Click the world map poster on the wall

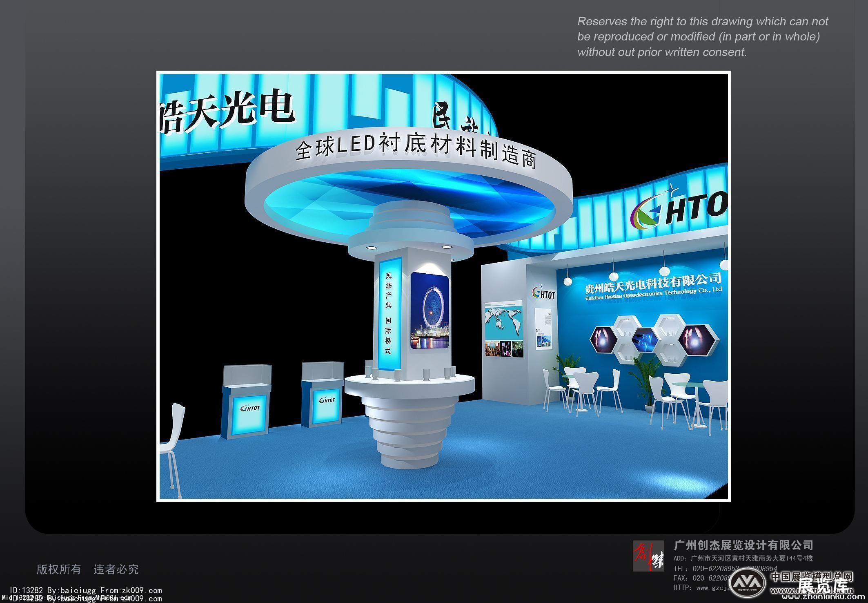tap(503, 329)
